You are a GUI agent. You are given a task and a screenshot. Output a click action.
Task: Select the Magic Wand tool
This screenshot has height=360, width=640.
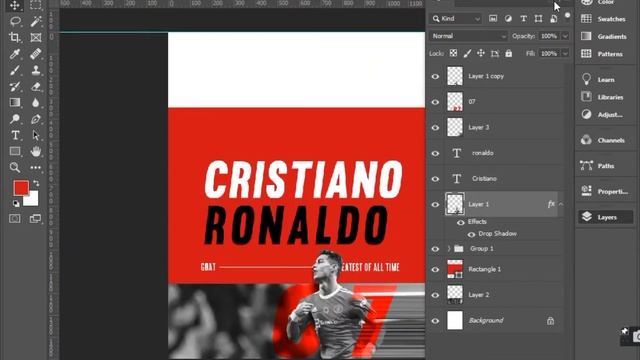click(36, 21)
